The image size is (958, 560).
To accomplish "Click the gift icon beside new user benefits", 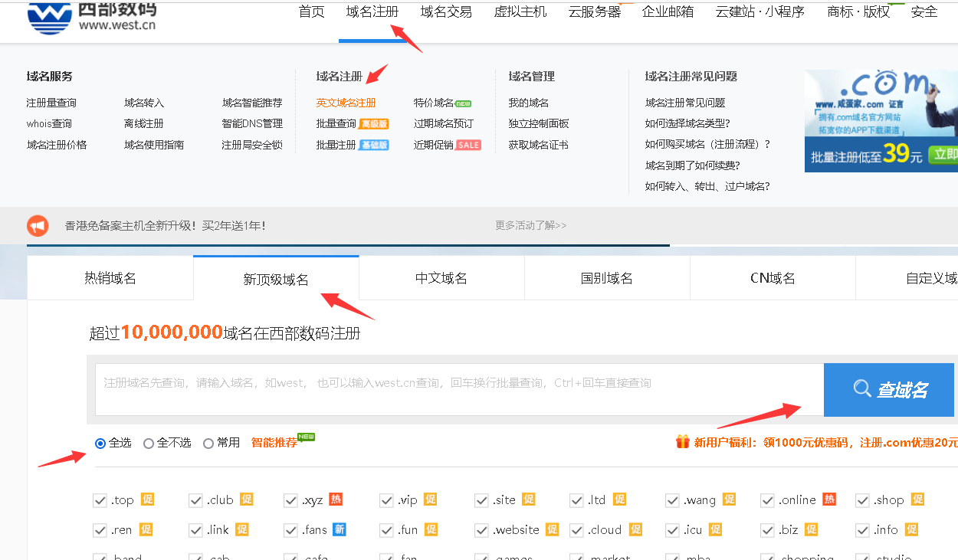I will point(682,441).
